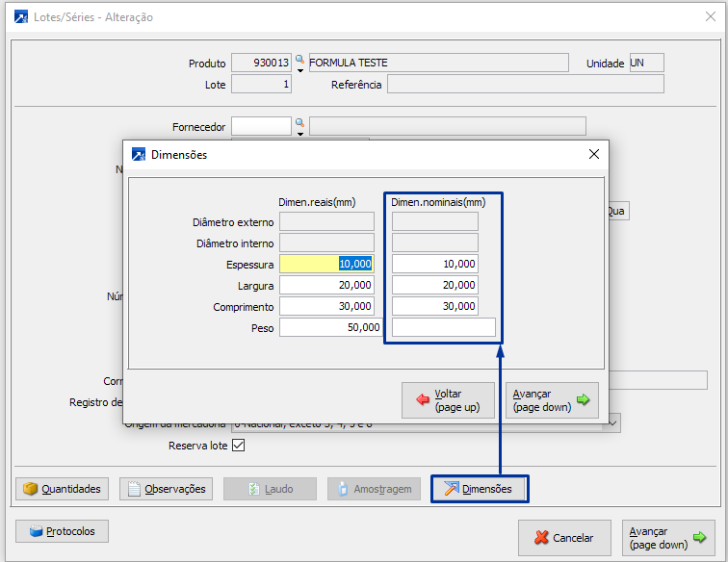This screenshot has width=728, height=562.
Task: Open the Observações button
Action: click(167, 489)
